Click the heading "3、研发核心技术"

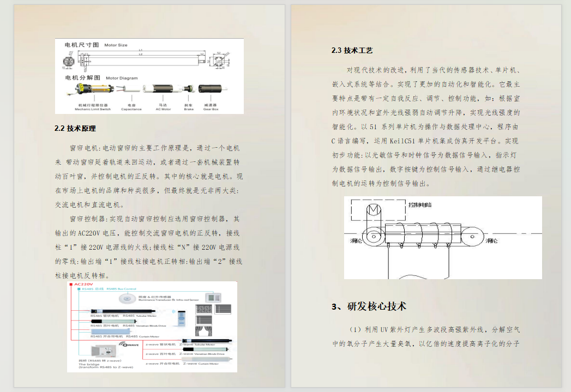tap(369, 306)
